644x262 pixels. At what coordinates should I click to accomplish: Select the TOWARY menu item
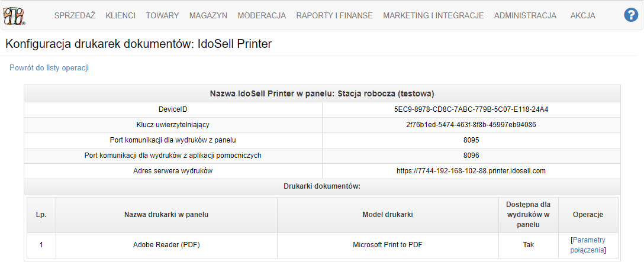tap(162, 15)
